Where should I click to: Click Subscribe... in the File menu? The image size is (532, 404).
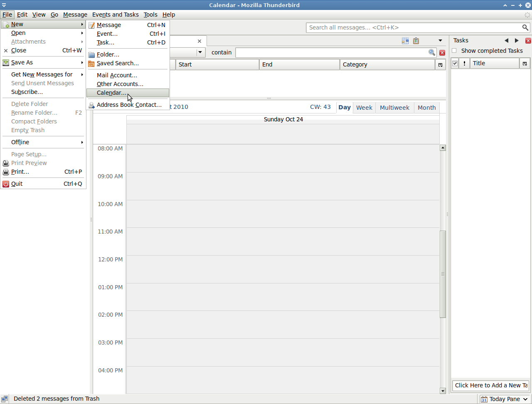tap(43, 92)
